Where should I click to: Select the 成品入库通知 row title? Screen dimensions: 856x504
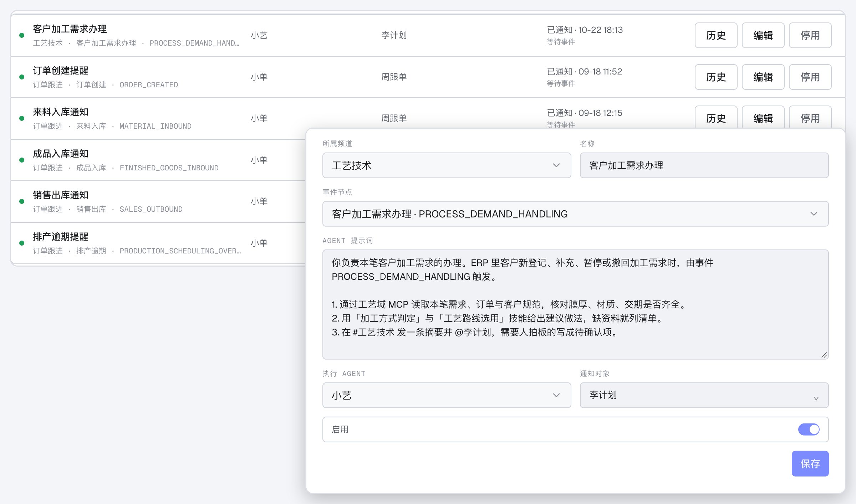click(61, 154)
